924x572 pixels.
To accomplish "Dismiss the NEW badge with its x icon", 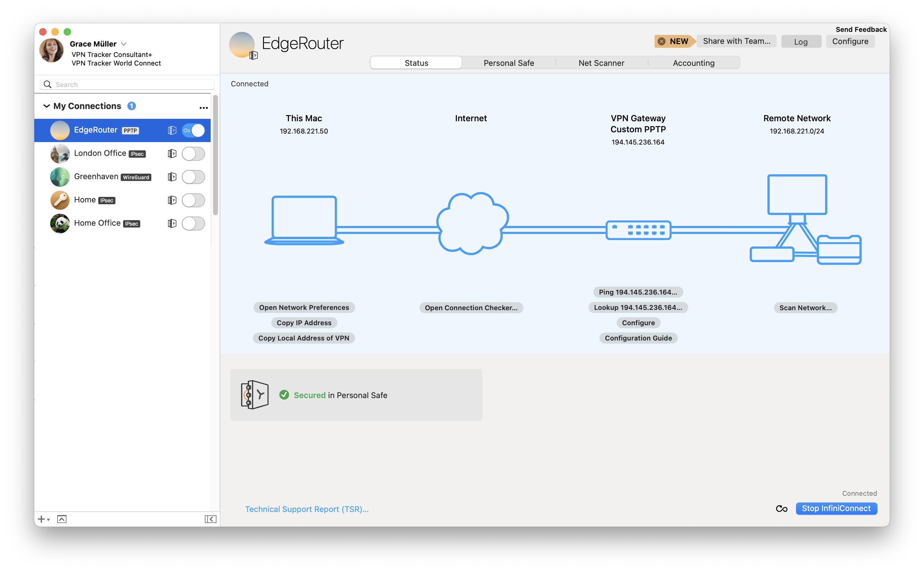I will (x=662, y=42).
